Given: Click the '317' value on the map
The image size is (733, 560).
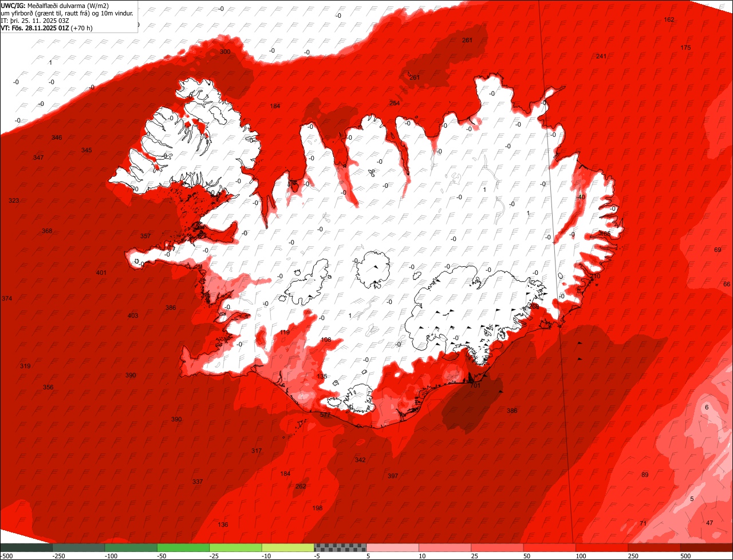Looking at the screenshot, I should (x=256, y=451).
